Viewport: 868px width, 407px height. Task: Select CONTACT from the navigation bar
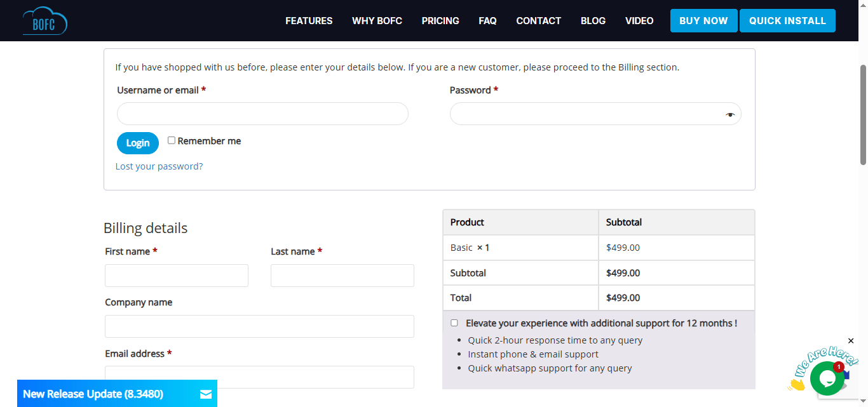pos(538,20)
